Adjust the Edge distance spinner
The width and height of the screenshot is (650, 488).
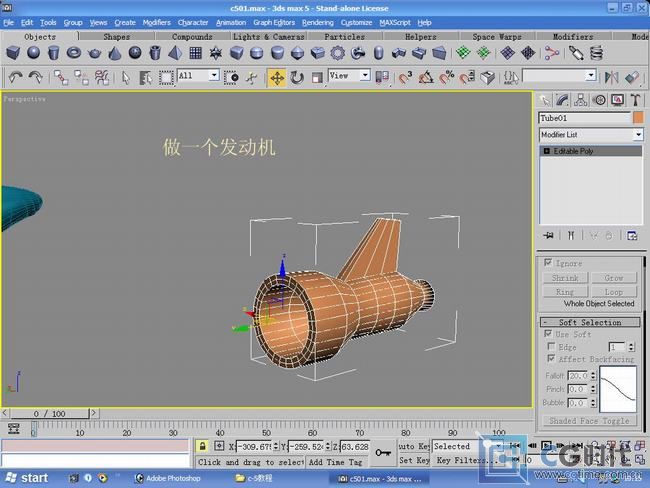[631, 347]
